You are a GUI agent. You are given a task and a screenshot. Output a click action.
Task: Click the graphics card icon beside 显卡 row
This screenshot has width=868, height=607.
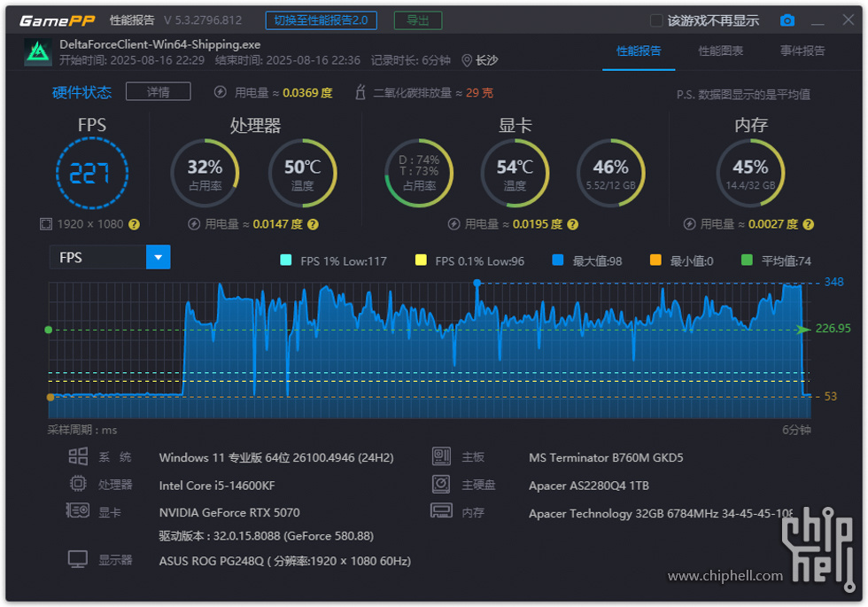click(x=78, y=510)
